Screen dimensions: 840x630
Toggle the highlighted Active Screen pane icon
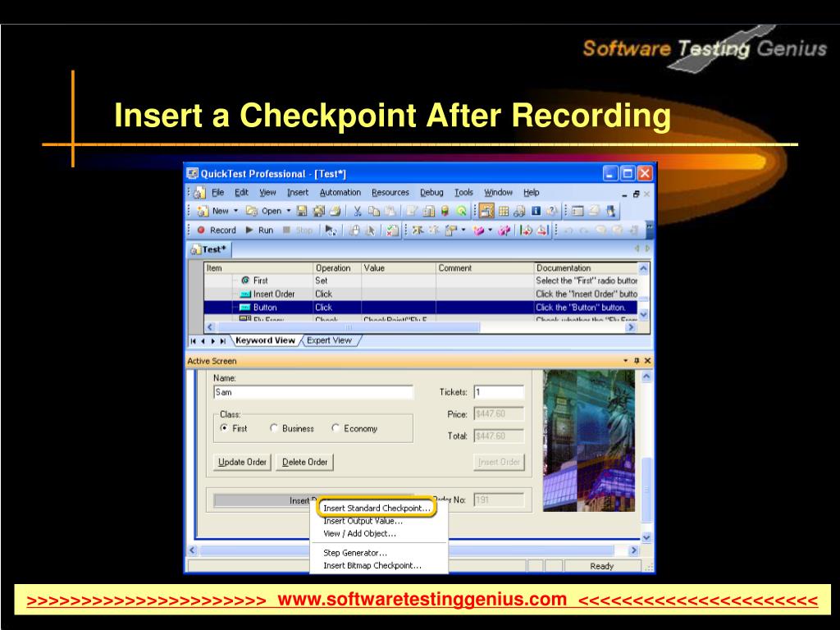tap(486, 211)
